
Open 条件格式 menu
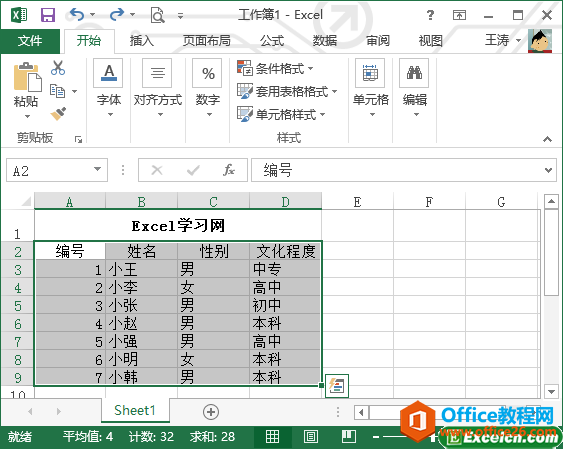tap(275, 68)
